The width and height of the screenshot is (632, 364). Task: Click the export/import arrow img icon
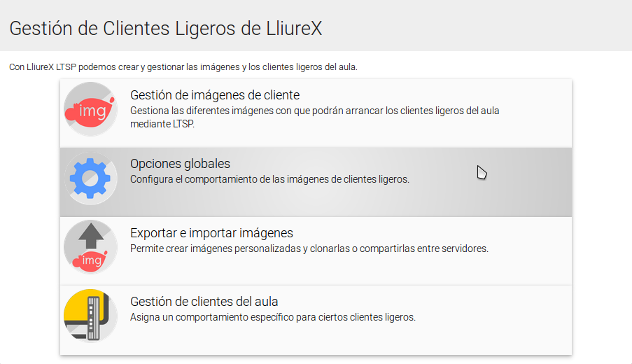(x=90, y=246)
